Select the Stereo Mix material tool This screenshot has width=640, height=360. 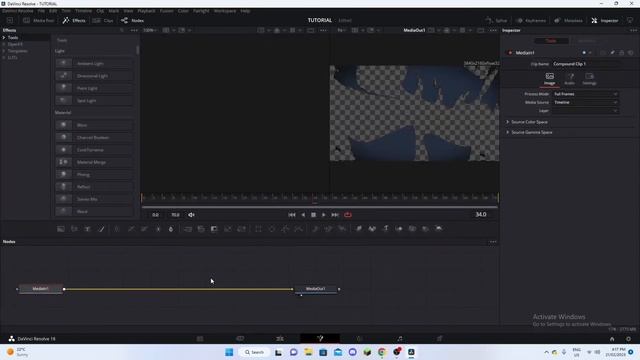(x=94, y=199)
